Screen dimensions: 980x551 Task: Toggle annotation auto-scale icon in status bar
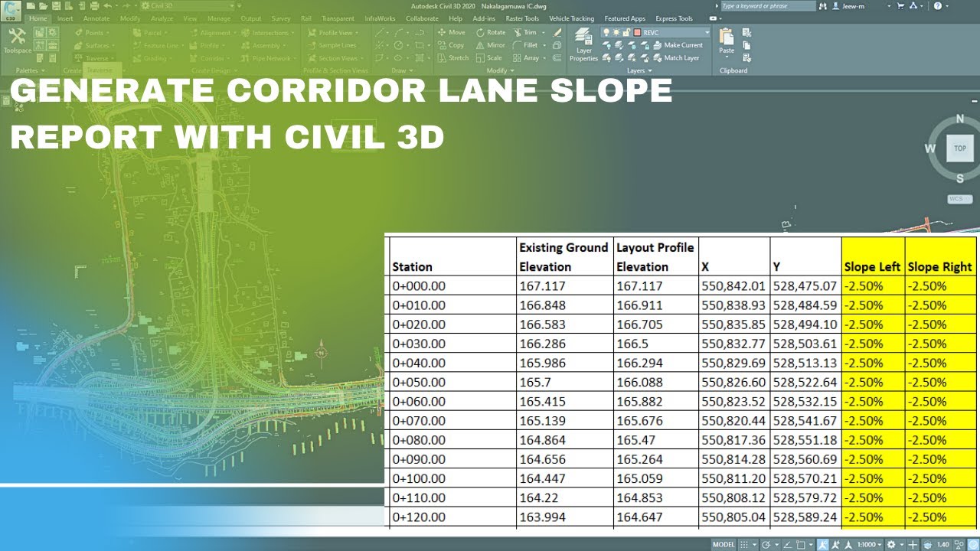(x=837, y=545)
